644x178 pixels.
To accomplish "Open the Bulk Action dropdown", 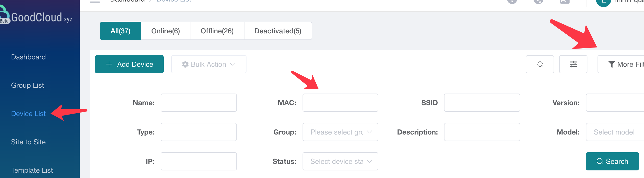I will [x=209, y=64].
